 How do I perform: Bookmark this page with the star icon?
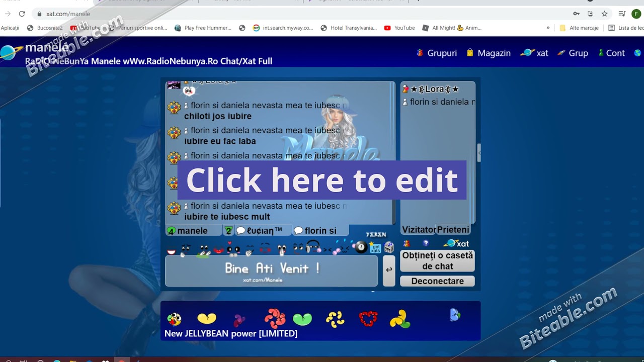604,14
